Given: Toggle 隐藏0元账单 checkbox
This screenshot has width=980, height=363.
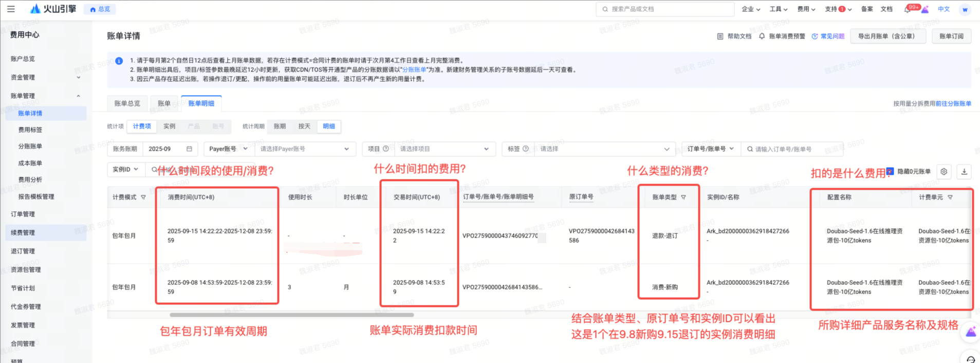Looking at the screenshot, I should 890,171.
